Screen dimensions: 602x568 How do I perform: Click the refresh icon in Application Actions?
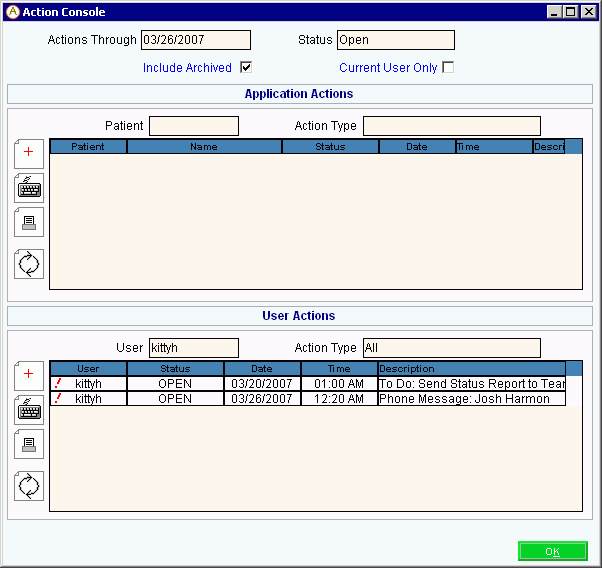(29, 264)
